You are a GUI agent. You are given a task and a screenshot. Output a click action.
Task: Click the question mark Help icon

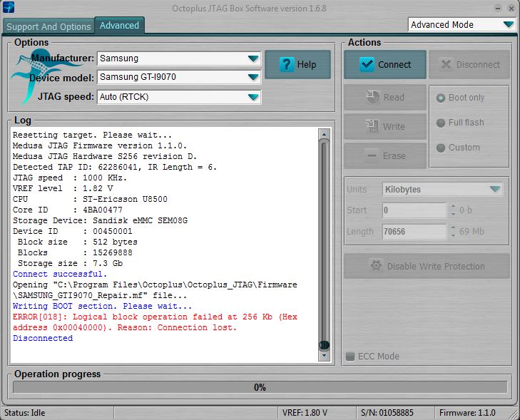[x=287, y=64]
